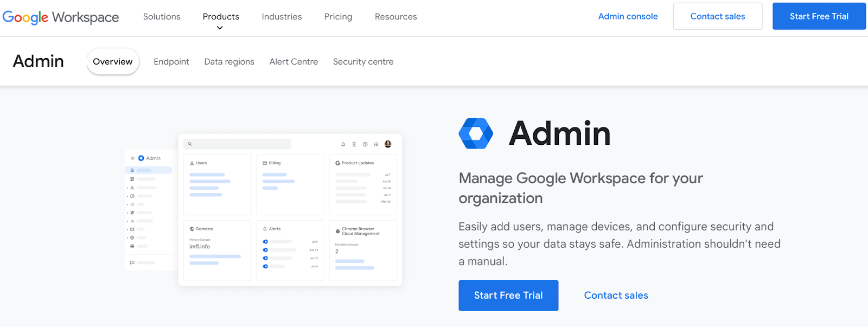Open the Admin console link
Screen dimensions: 868x328
pos(628,17)
